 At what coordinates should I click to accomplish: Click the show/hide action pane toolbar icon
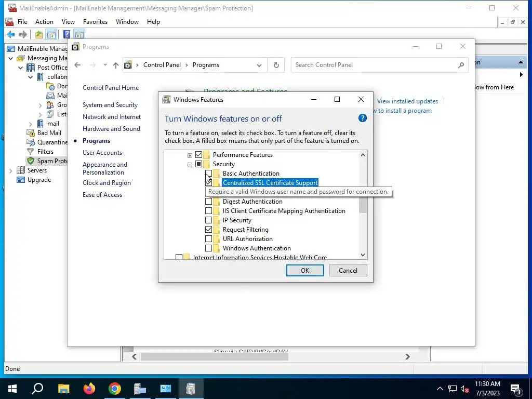point(79,34)
